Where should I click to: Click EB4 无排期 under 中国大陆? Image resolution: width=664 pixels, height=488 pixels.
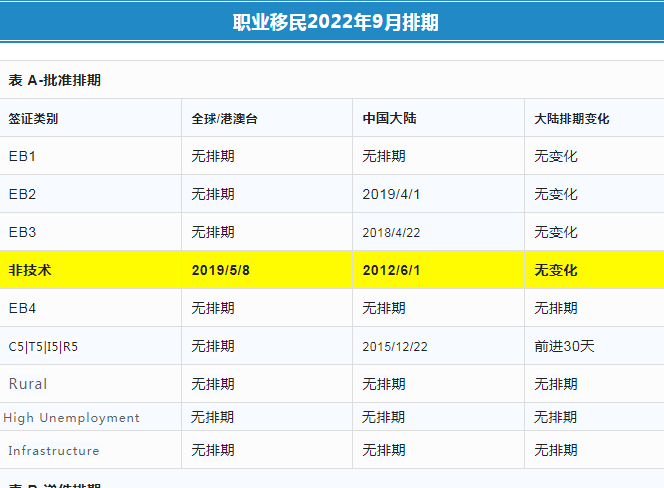click(384, 308)
